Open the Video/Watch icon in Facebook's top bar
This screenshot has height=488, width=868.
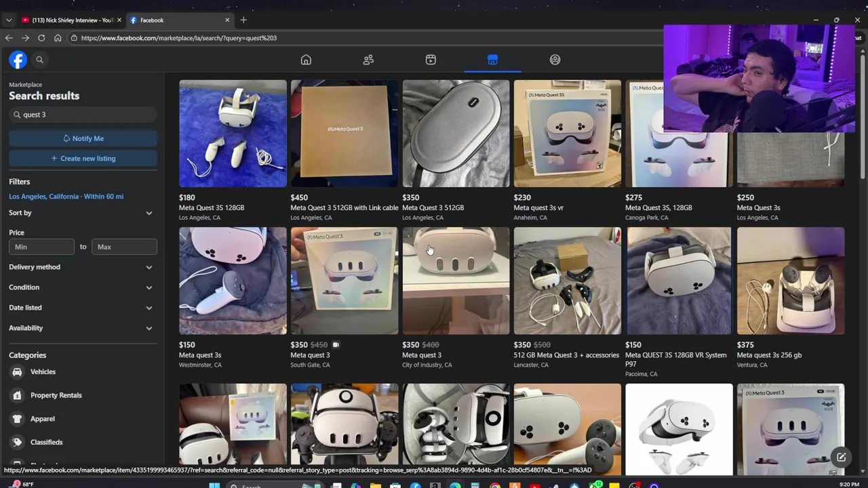pos(431,60)
